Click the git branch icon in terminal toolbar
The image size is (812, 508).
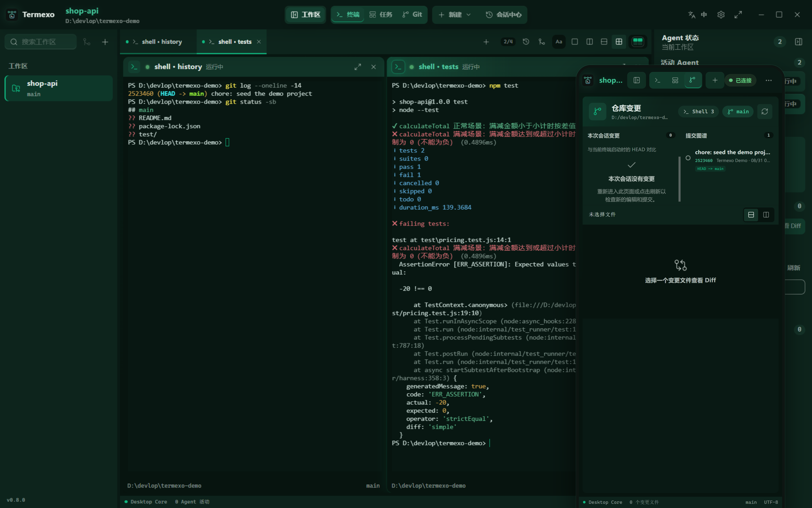click(542, 42)
